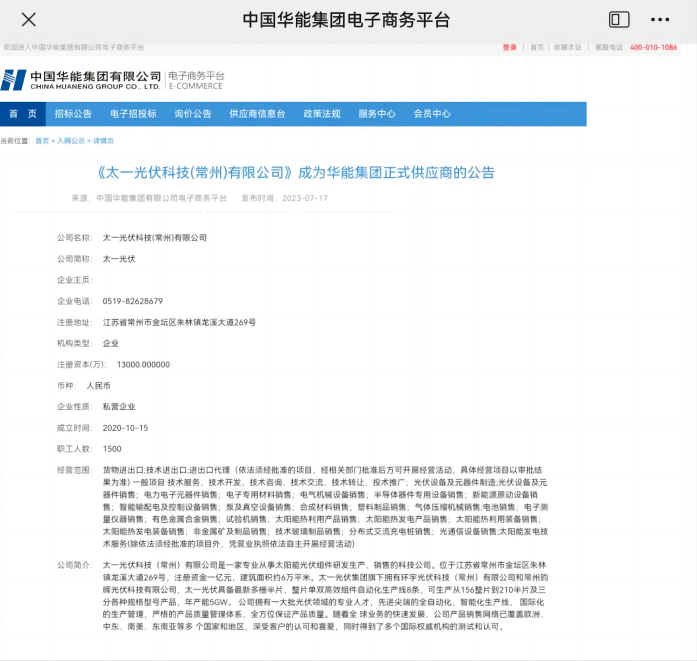Screen dimensions: 697x661
Task: Click 首页 in the breadcrumb
Action: [x=42, y=141]
